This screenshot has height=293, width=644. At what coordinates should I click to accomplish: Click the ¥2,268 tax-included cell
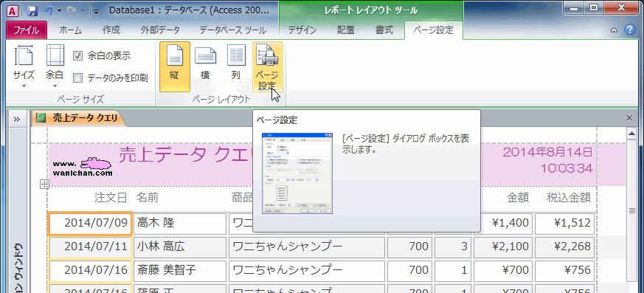[565, 247]
